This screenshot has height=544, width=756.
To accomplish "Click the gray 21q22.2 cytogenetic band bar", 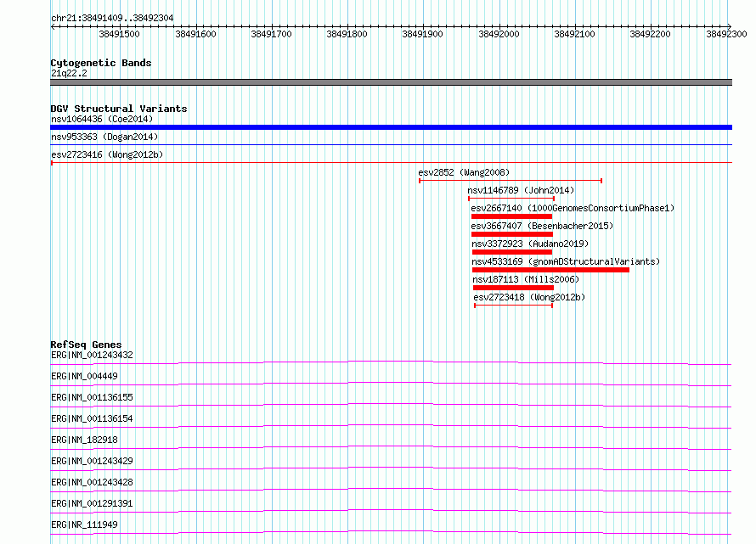I will [x=391, y=82].
